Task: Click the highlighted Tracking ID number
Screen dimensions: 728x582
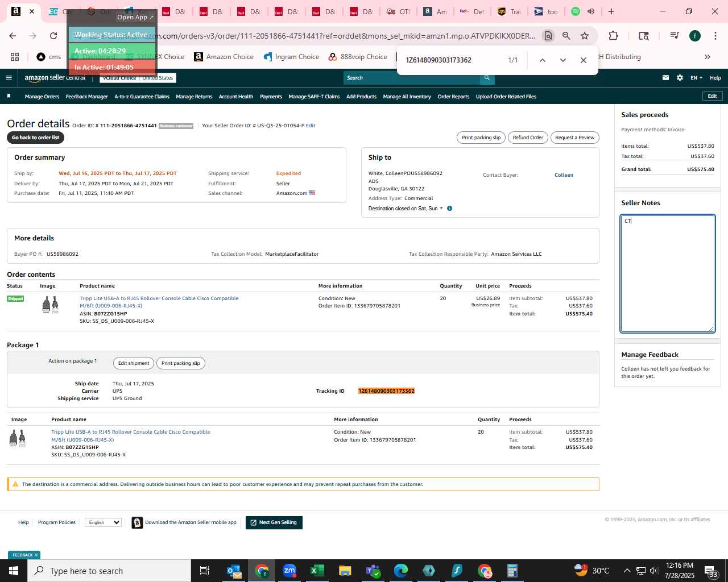Action: click(386, 391)
